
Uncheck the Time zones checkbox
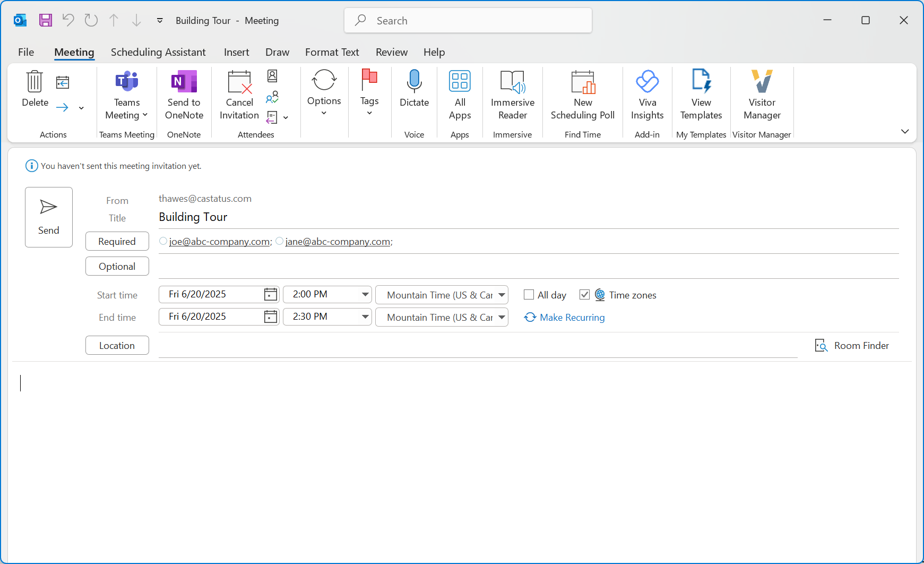584,295
